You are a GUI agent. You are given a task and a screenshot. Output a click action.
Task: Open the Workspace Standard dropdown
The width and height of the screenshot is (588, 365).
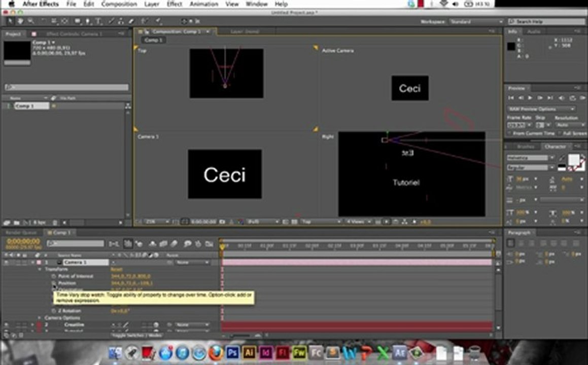click(x=476, y=22)
